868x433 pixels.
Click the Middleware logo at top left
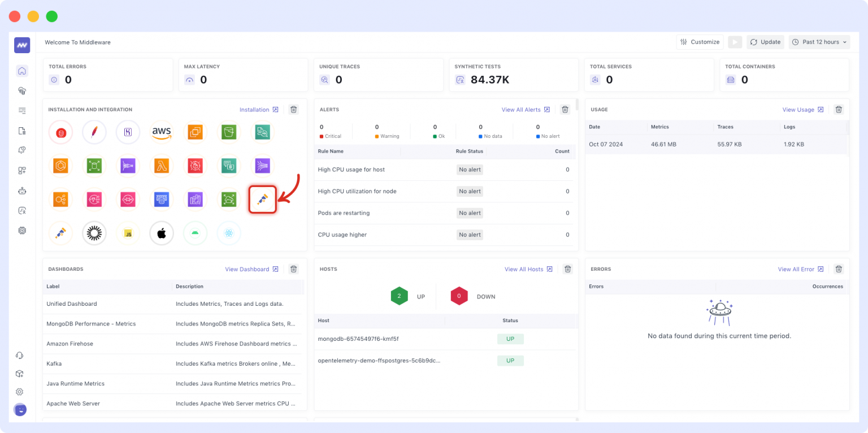point(21,45)
